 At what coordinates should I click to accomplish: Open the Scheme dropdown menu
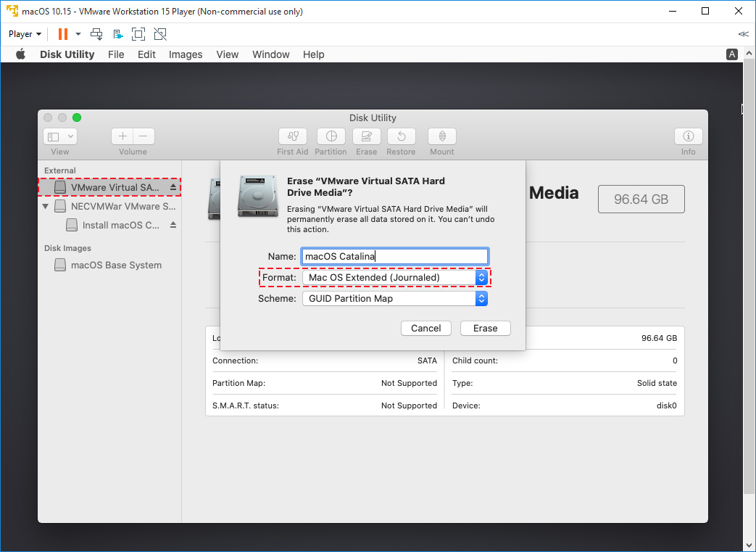(x=481, y=298)
